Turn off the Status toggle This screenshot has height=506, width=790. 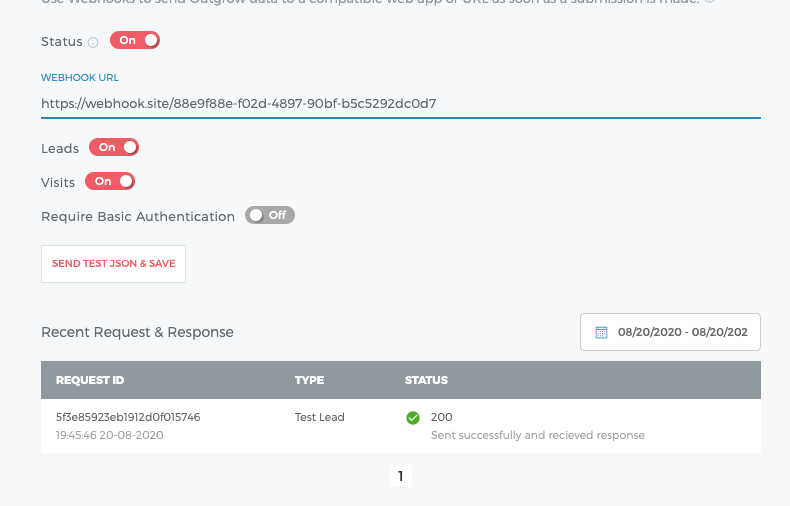[135, 40]
